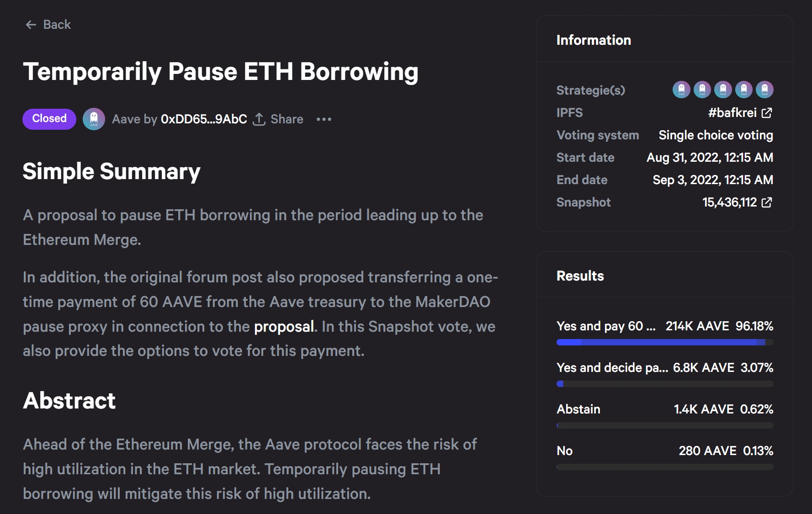Select the proposal title text
Viewport: 812px width, 514px height.
[221, 71]
